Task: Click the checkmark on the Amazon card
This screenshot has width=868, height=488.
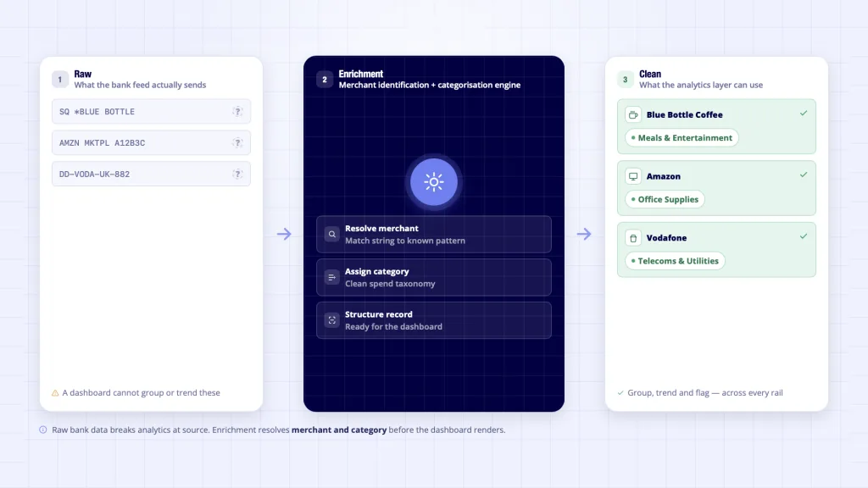Action: pyautogui.click(x=804, y=175)
